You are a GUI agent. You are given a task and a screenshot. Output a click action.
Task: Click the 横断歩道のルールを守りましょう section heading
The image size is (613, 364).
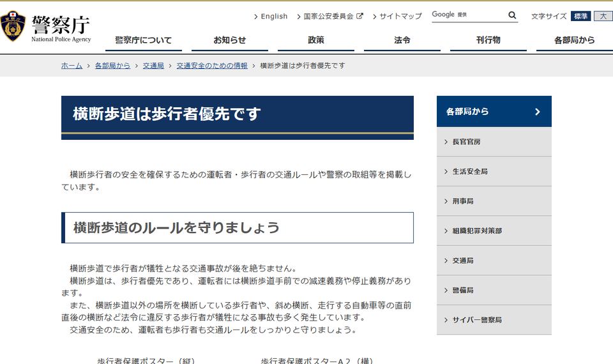click(176, 227)
